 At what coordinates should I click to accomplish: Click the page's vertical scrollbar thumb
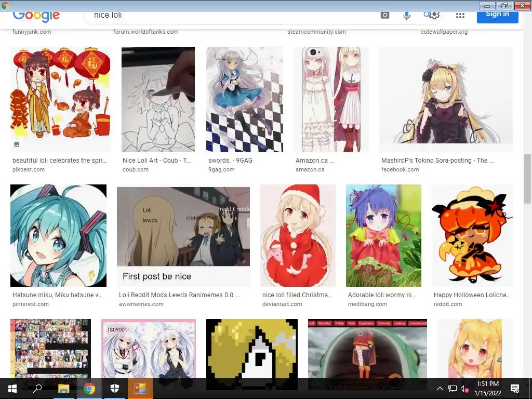[x=528, y=179]
